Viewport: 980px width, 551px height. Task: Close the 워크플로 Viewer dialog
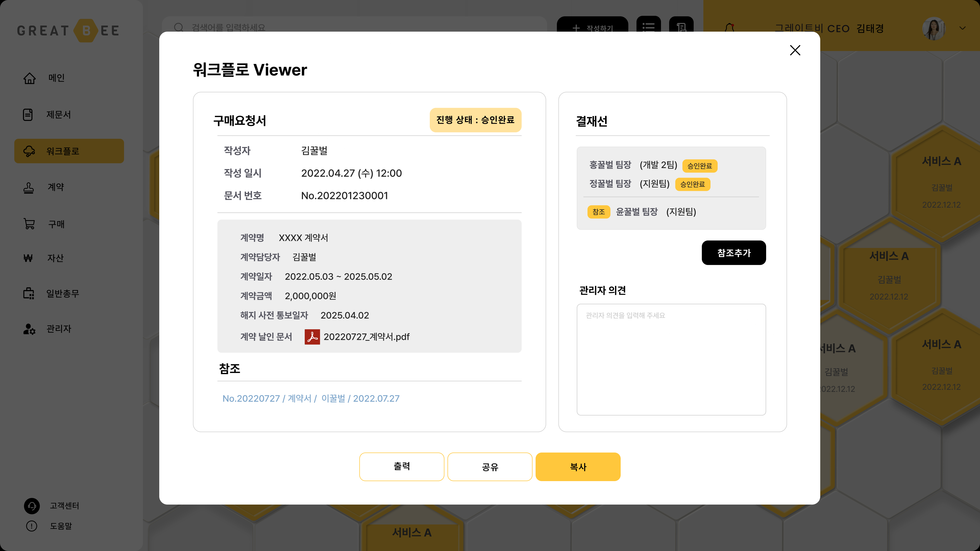(x=795, y=50)
